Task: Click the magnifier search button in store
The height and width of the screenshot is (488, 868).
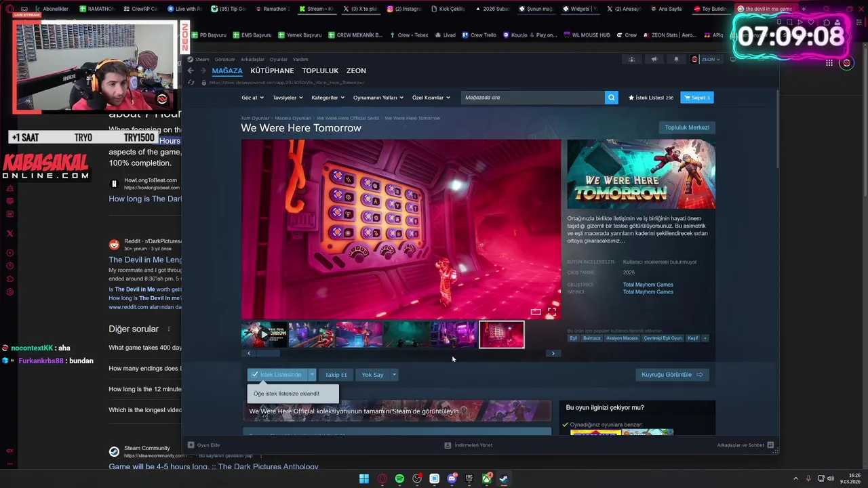Action: (611, 98)
